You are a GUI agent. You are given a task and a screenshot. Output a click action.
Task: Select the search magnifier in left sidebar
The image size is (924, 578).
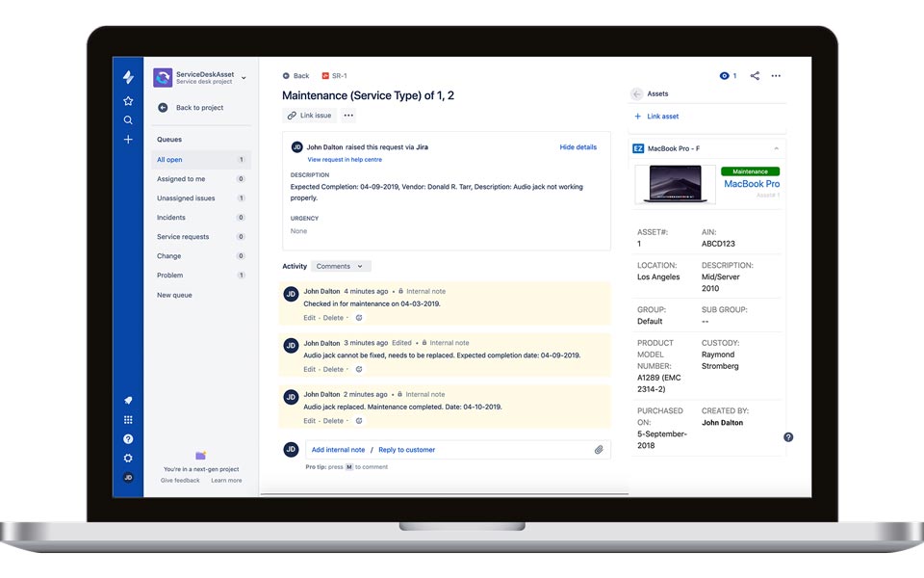[127, 119]
